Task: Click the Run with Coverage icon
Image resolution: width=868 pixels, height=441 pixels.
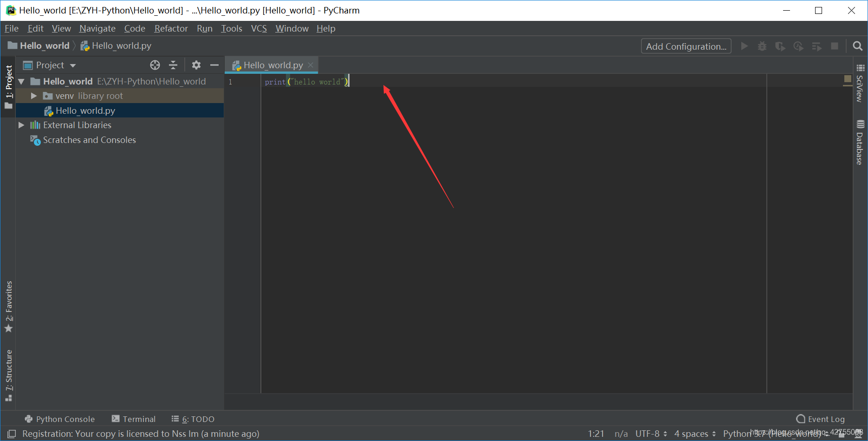Action: coord(780,46)
